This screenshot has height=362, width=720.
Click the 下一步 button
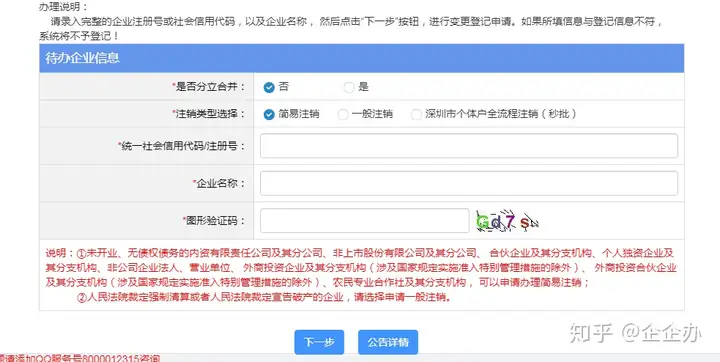[319, 342]
